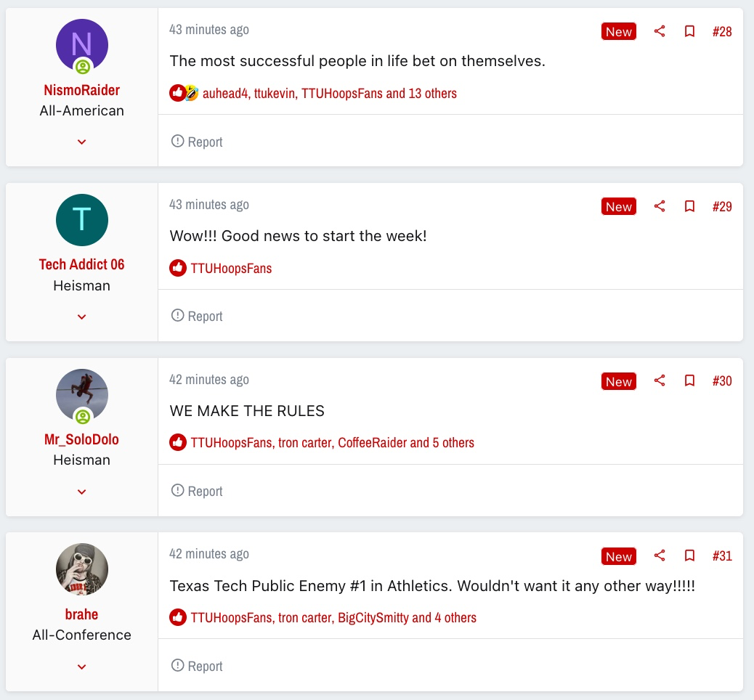Bookmark post #28
The width and height of the screenshot is (754, 700).
(689, 31)
